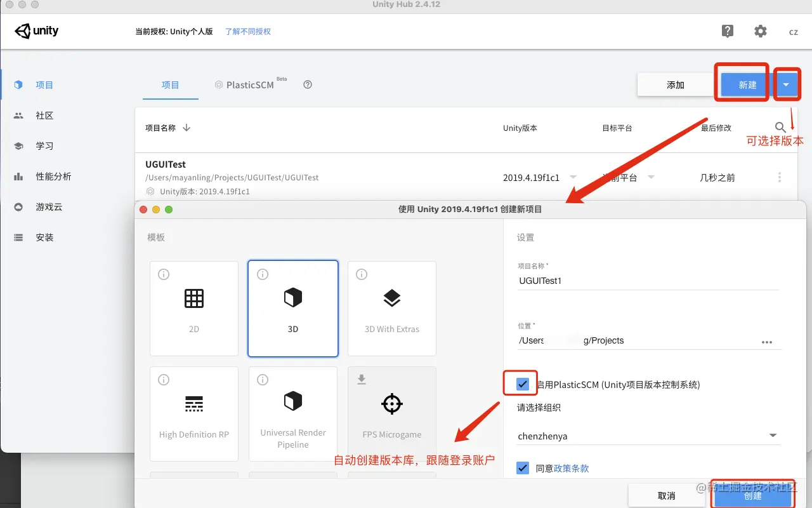Viewport: 812px width, 508px height.
Task: Click the 添加 button
Action: (676, 85)
